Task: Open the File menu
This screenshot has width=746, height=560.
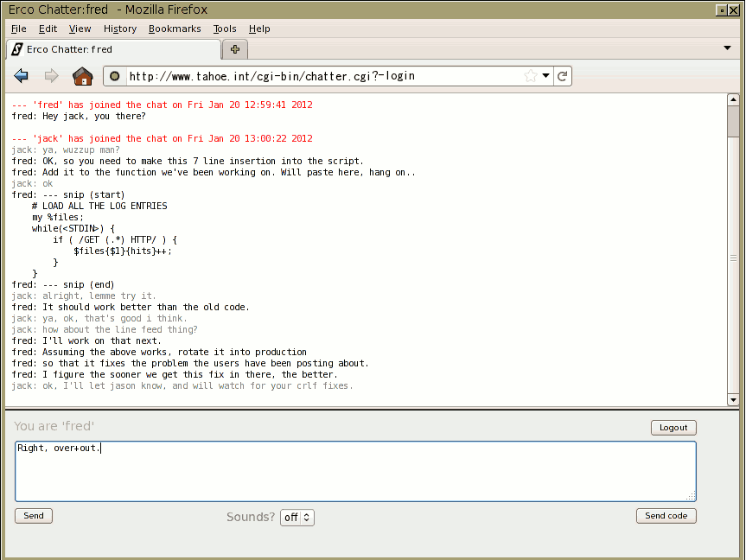Action: click(x=18, y=29)
